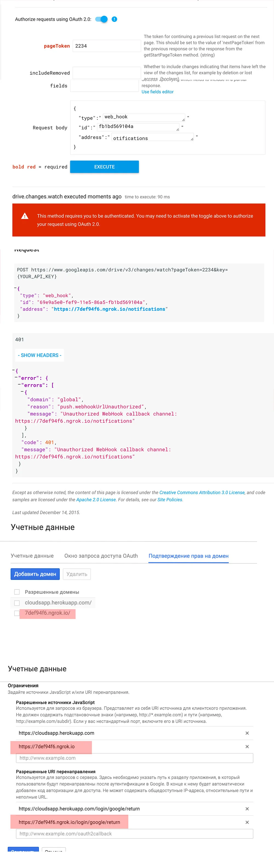Disable the Authorize requests using OAuth 2.0 toggle
The image size is (274, 868).
click(101, 19)
